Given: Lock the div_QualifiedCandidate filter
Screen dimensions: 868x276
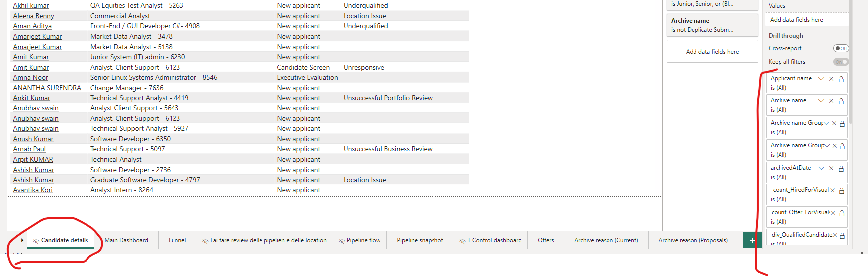Looking at the screenshot, I should pyautogui.click(x=842, y=235).
